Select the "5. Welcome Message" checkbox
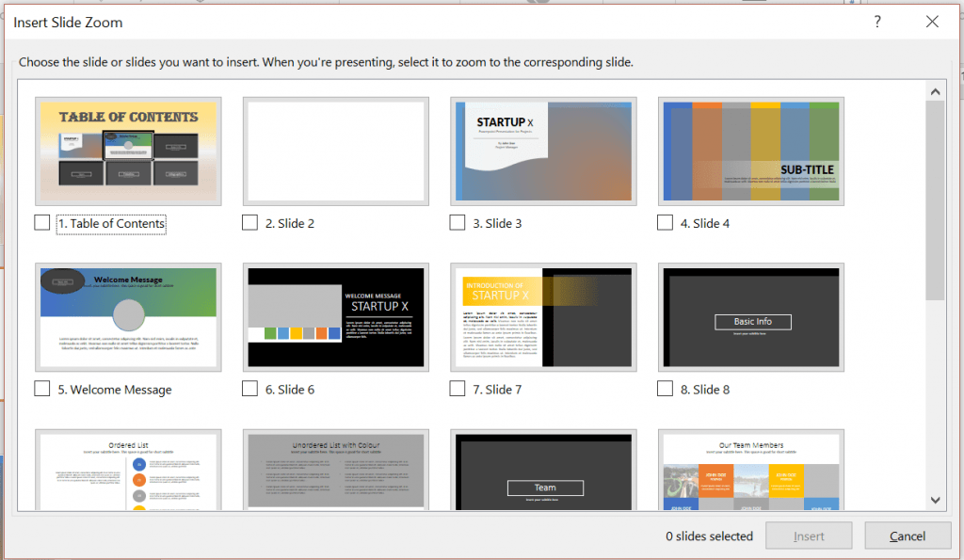The image size is (964, 560). 41,388
